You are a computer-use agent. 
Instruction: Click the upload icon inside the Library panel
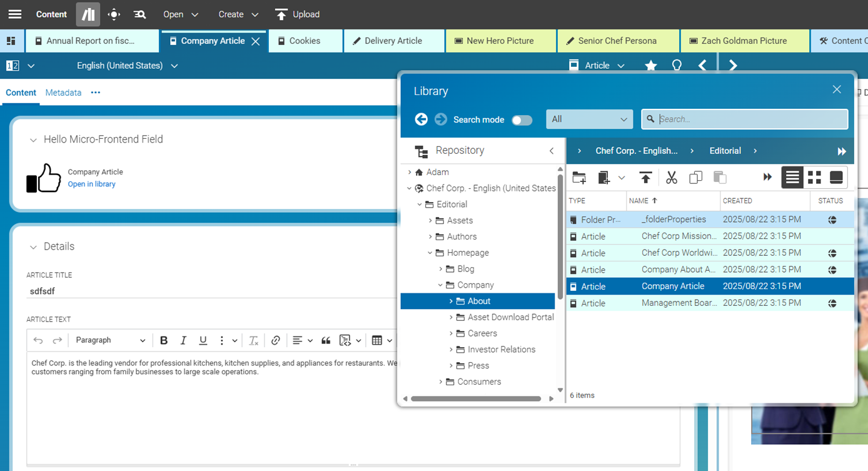coord(645,177)
